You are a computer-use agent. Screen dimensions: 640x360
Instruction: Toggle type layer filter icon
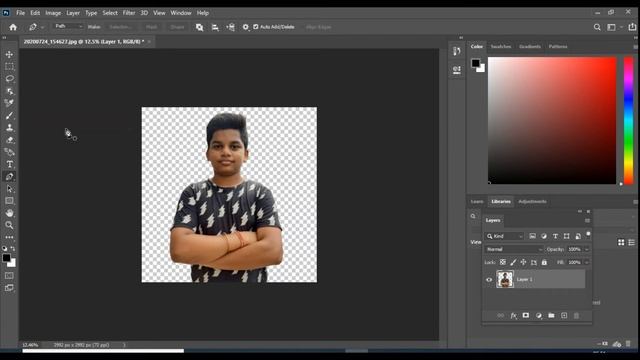pyautogui.click(x=555, y=236)
